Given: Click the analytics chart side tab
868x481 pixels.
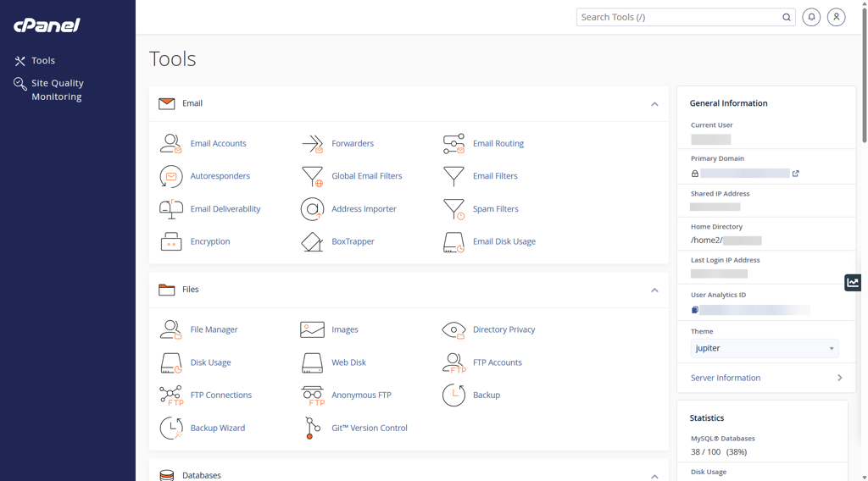Looking at the screenshot, I should click(853, 283).
